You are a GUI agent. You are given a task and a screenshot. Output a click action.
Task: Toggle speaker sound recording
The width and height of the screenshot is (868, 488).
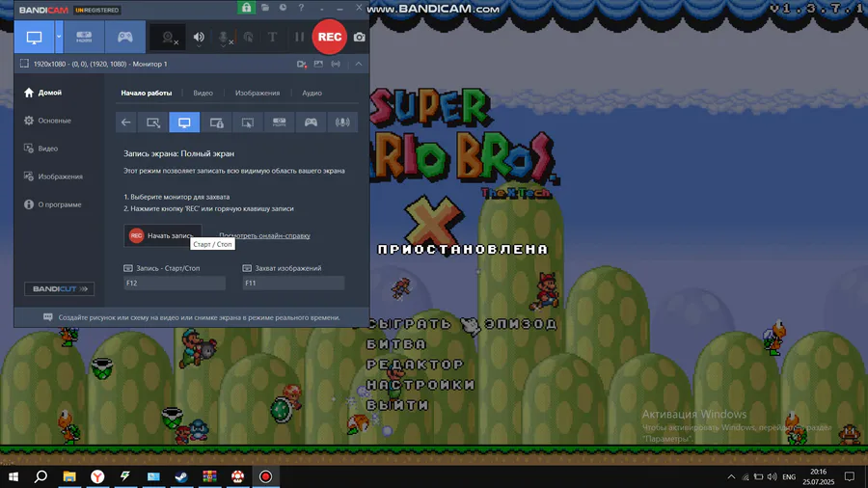pyautogui.click(x=199, y=38)
